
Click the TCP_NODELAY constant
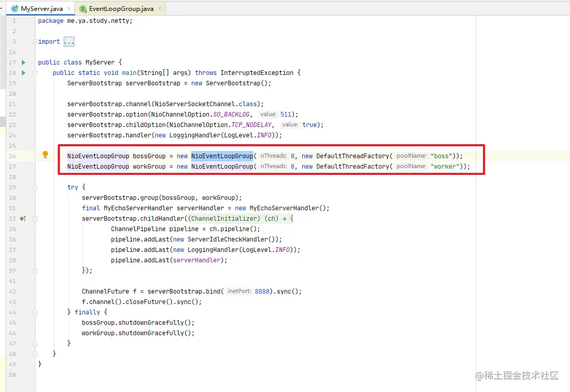252,125
